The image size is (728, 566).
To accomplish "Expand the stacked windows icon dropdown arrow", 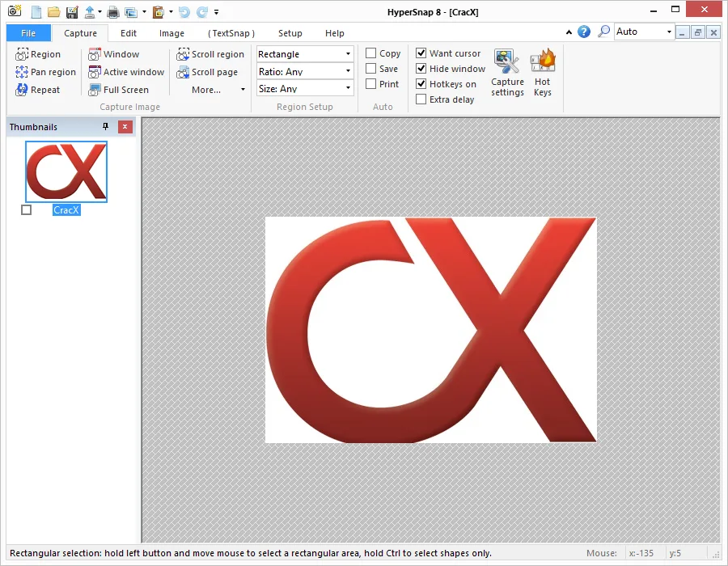I will tap(145, 12).
